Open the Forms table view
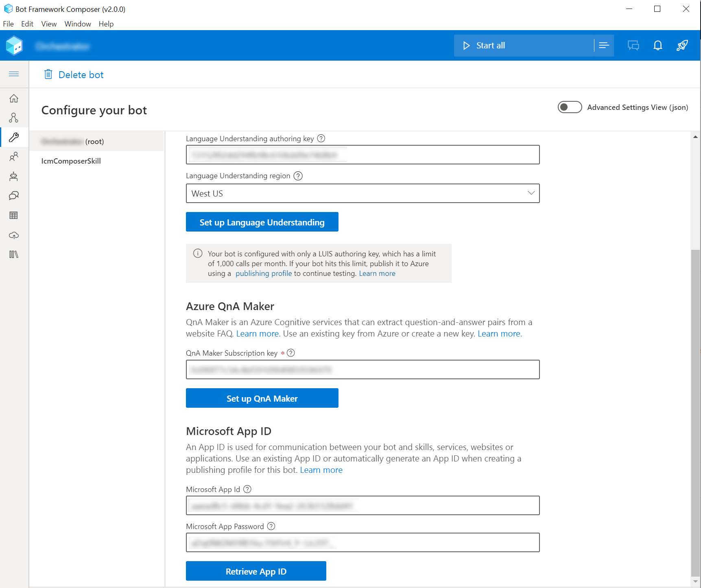Viewport: 701px width, 588px height. click(14, 215)
